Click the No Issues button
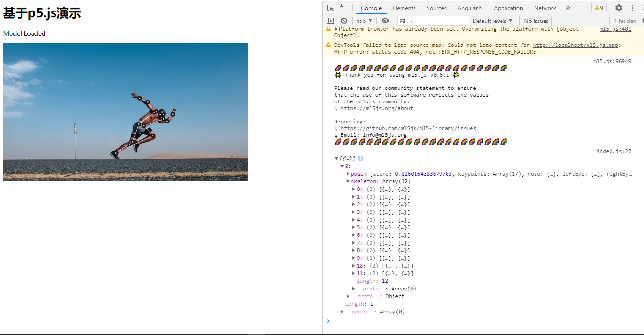644x335 pixels. (x=535, y=21)
